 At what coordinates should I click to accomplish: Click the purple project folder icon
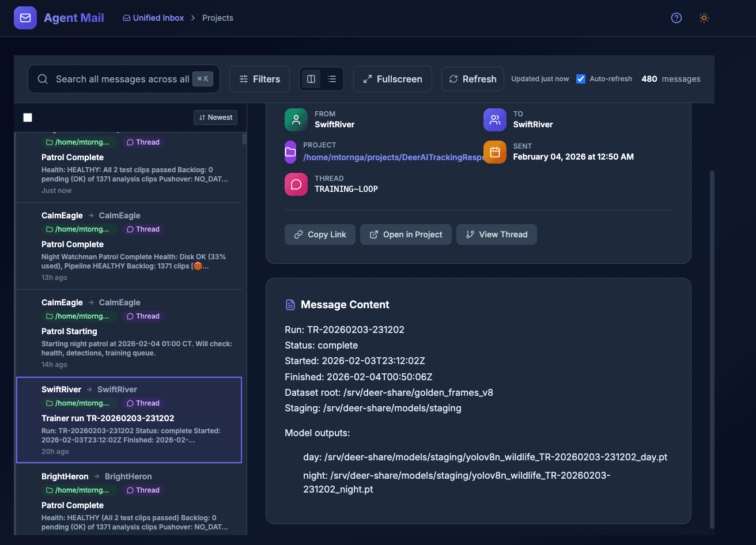pos(291,152)
